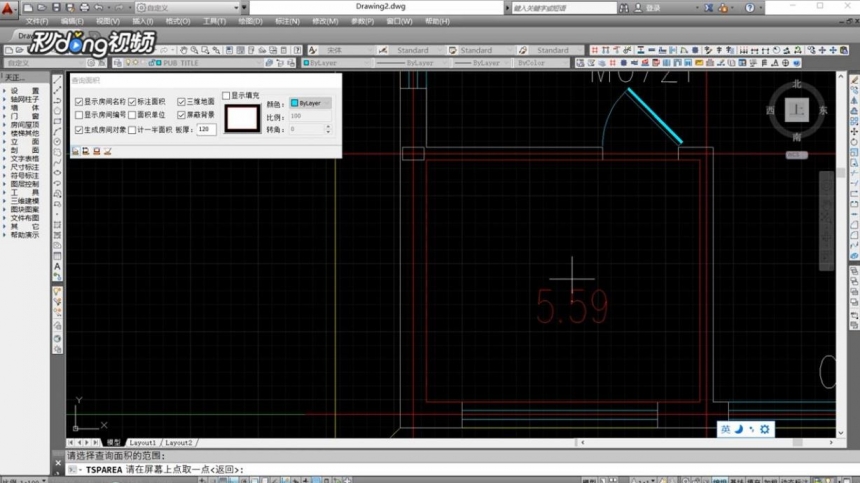Toggle 标注面积 checkbox
The height and width of the screenshot is (483, 860).
(132, 101)
